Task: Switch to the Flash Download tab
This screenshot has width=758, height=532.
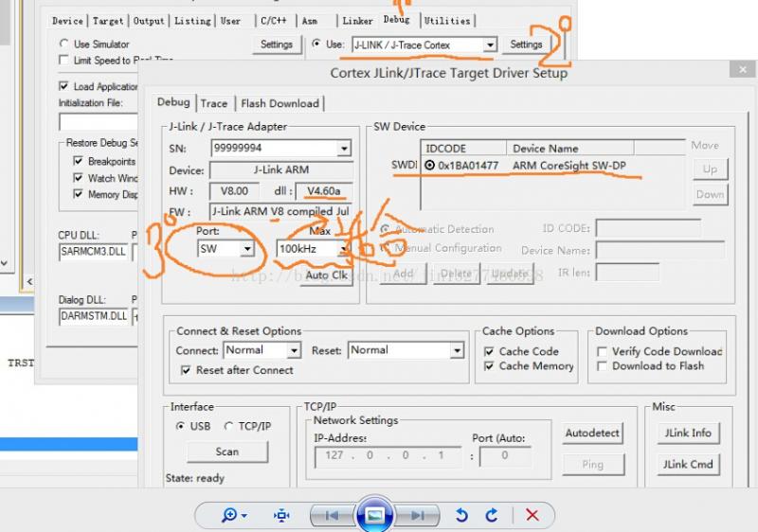Action: tap(280, 103)
